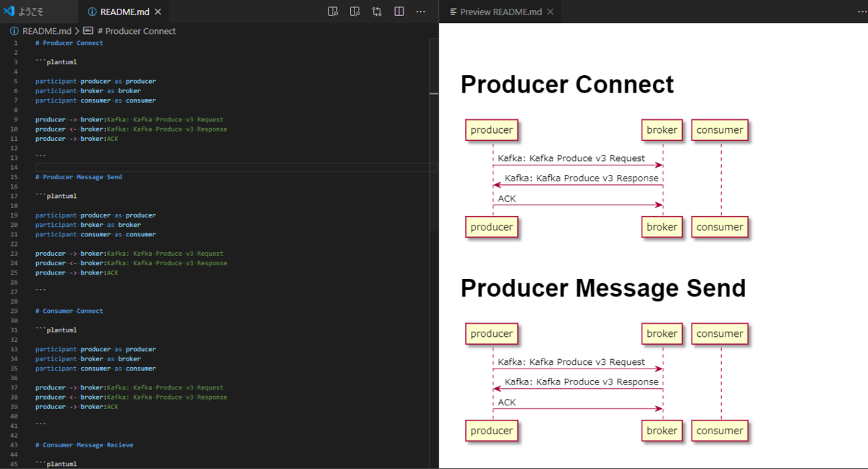Click '# Consumer Connect' on line 29
The height and width of the screenshot is (469, 868).
69,311
